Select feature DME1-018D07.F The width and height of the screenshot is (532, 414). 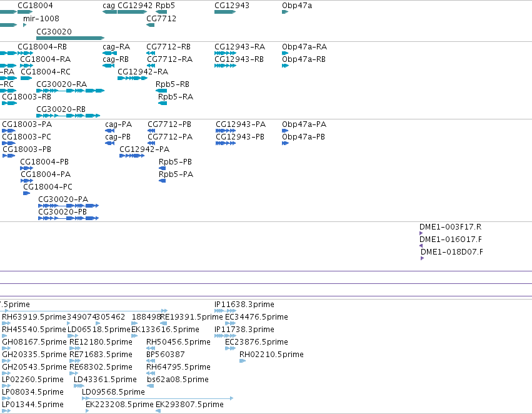[451, 252]
